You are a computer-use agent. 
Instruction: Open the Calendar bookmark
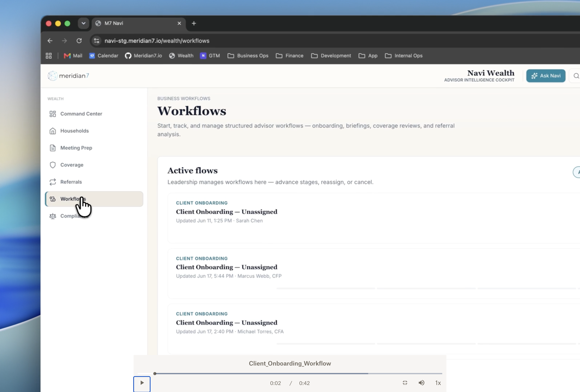[104, 56]
